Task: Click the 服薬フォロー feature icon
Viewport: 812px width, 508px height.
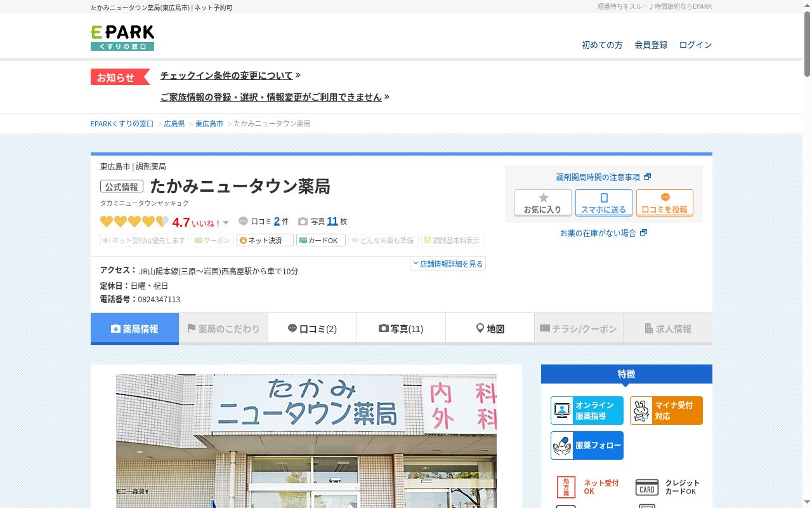Action: click(x=587, y=445)
